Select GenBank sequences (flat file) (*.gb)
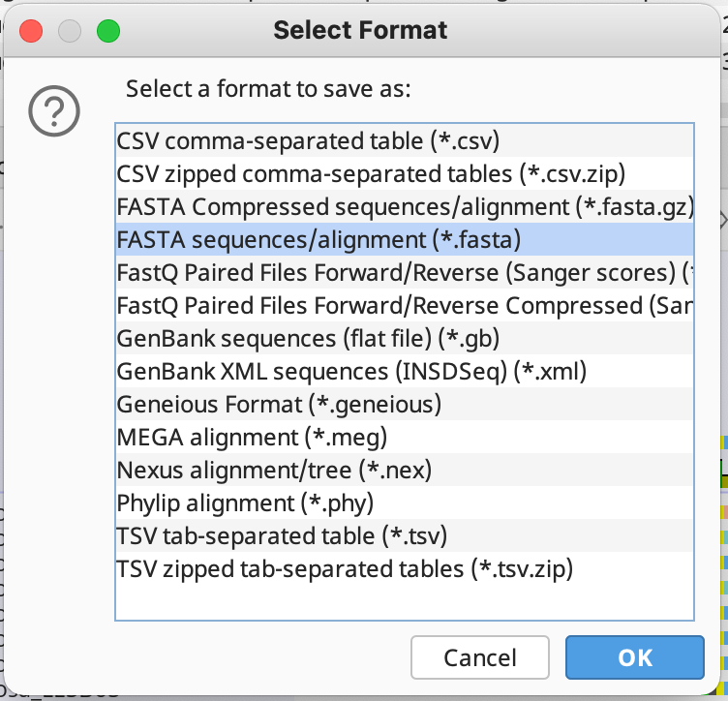 click(x=405, y=339)
